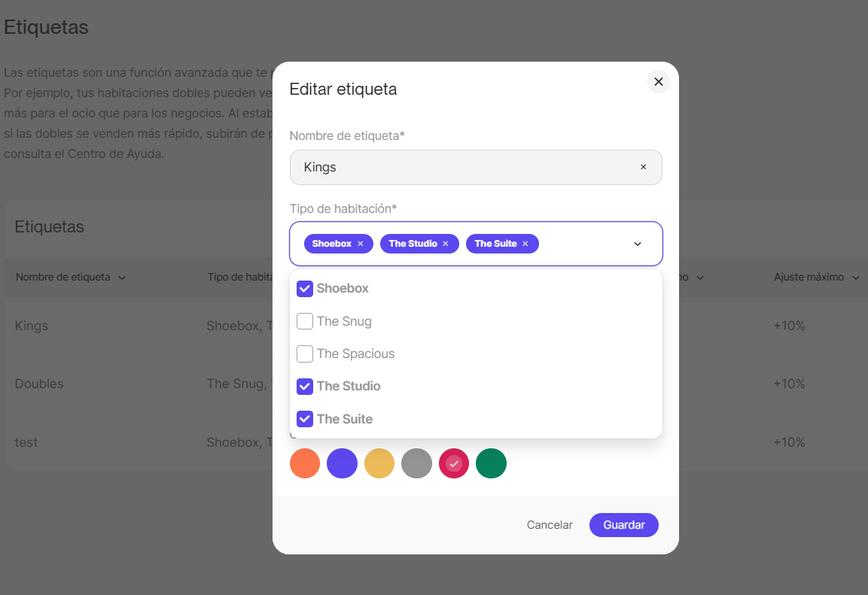Uncheck The Studio checkbox
The image size is (868, 595).
(x=305, y=386)
